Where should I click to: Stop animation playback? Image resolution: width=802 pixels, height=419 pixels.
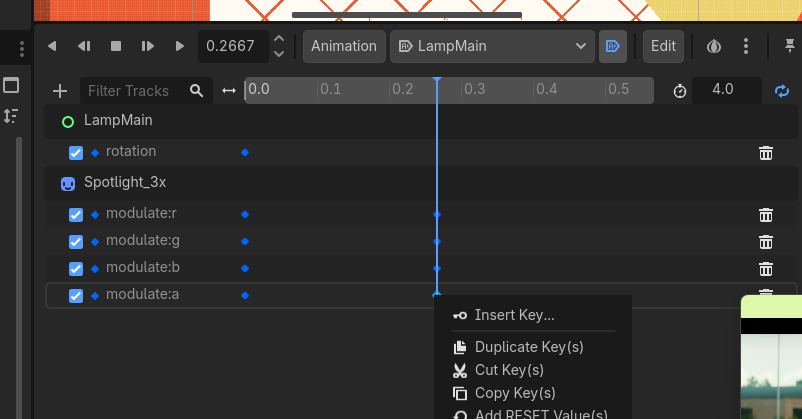click(116, 46)
